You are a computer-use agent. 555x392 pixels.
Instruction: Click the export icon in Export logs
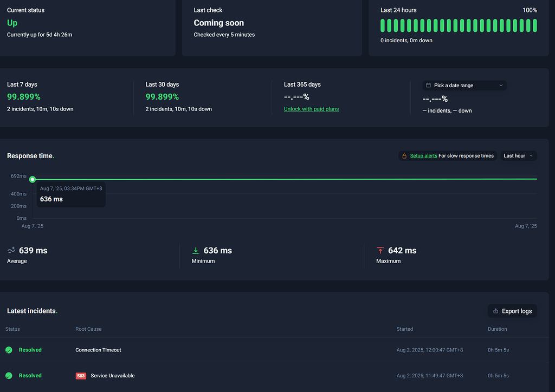pos(495,311)
